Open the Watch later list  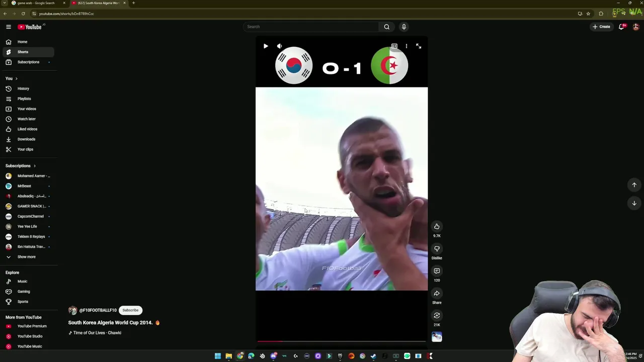coord(28,119)
